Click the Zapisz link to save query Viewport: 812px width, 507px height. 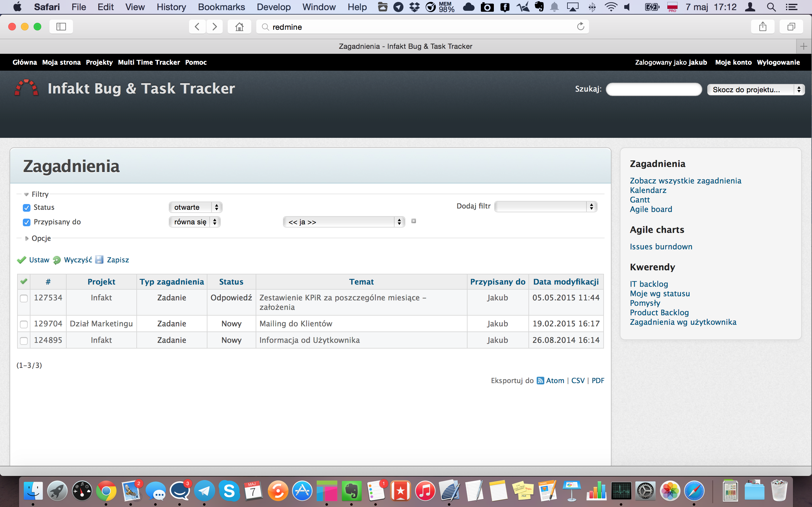pos(117,260)
